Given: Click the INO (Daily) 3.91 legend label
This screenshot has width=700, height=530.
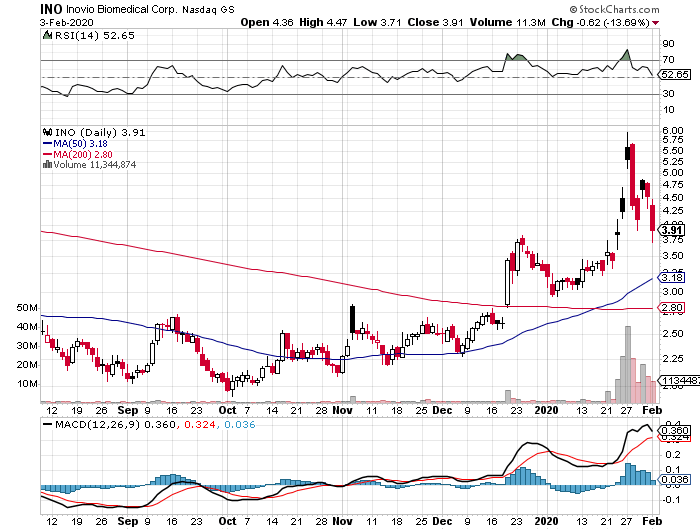Looking at the screenshot, I should 100,132.
